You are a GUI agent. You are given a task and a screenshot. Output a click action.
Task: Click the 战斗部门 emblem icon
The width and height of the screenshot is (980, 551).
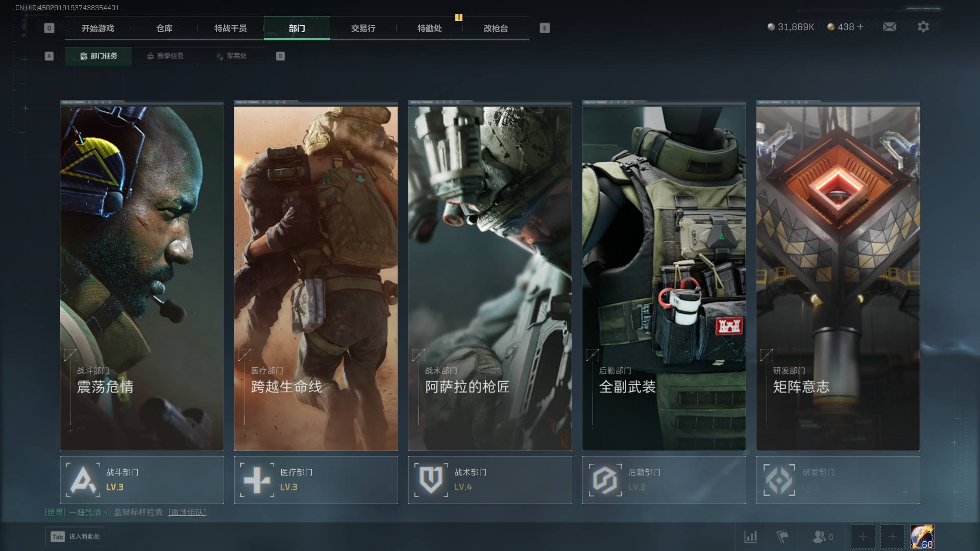pos(83,480)
